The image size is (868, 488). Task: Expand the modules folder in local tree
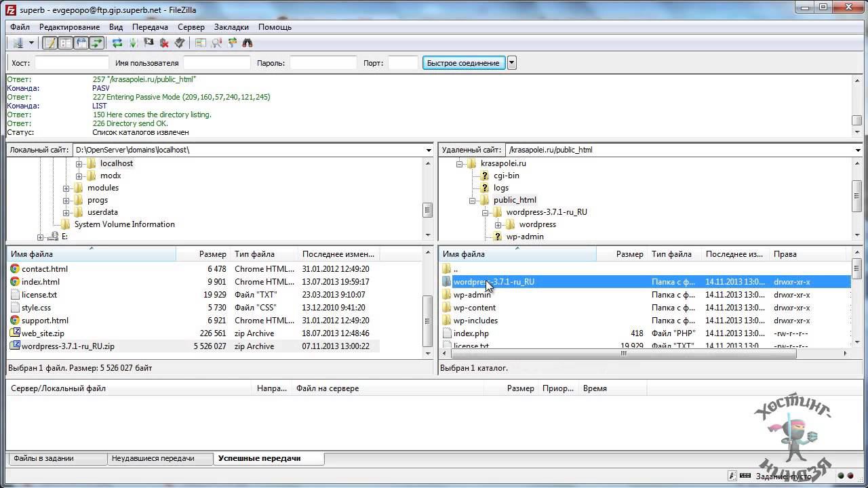pos(66,188)
